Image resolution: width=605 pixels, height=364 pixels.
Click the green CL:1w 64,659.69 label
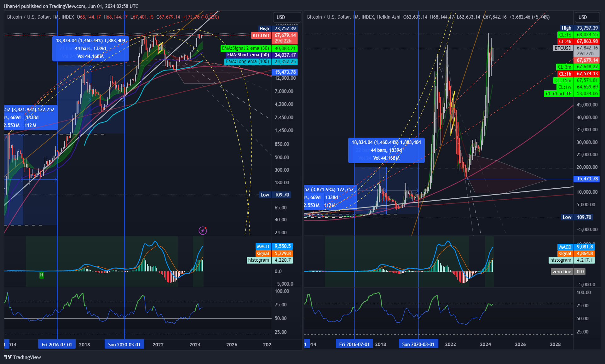tap(578, 87)
